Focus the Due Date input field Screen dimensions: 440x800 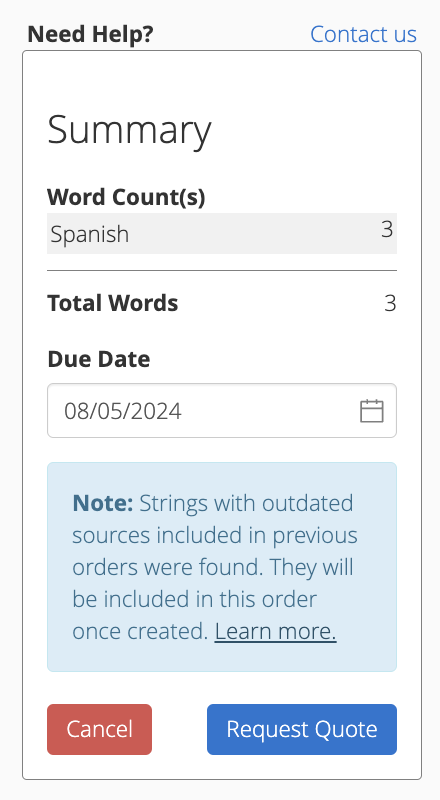click(x=222, y=411)
